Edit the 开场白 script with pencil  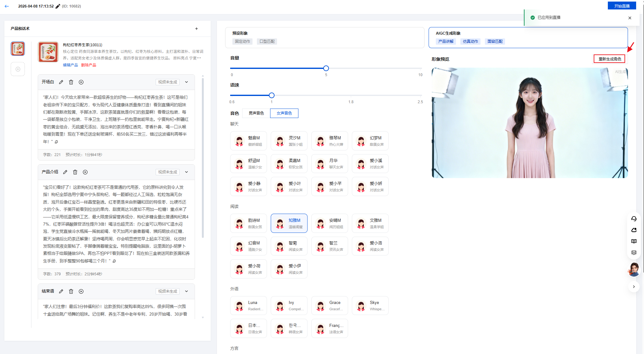coord(61,82)
